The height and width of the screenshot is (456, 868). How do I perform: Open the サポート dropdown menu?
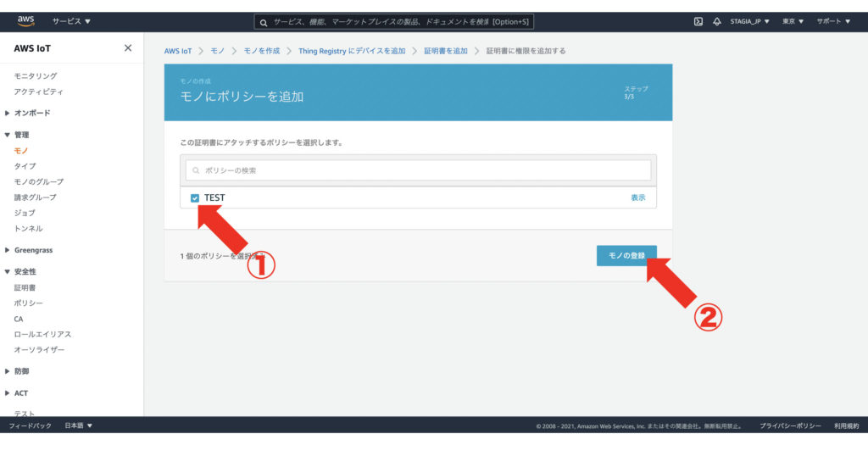pos(833,21)
